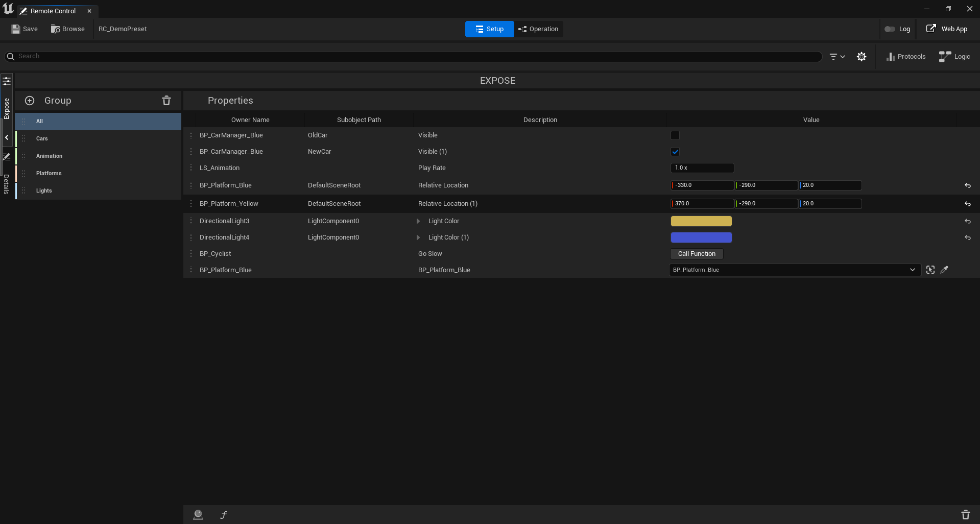Select the Lights group

point(44,190)
